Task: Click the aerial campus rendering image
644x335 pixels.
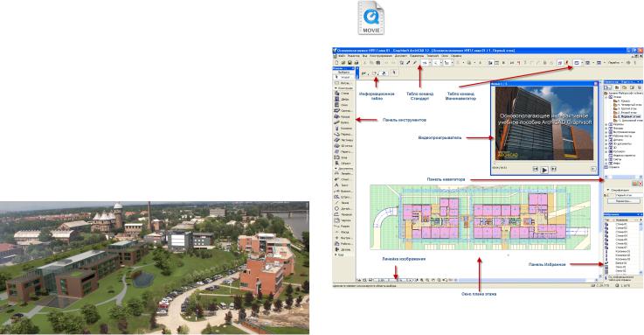Action: (x=155, y=268)
